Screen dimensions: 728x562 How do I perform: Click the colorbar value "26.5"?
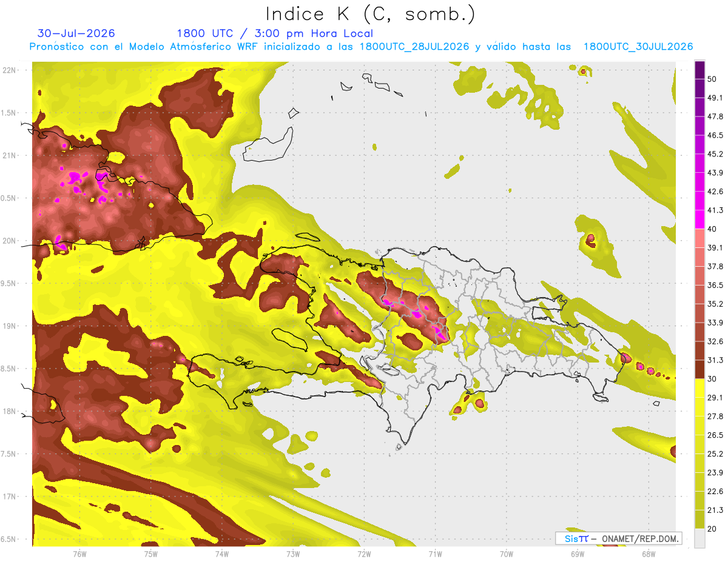[x=715, y=435]
